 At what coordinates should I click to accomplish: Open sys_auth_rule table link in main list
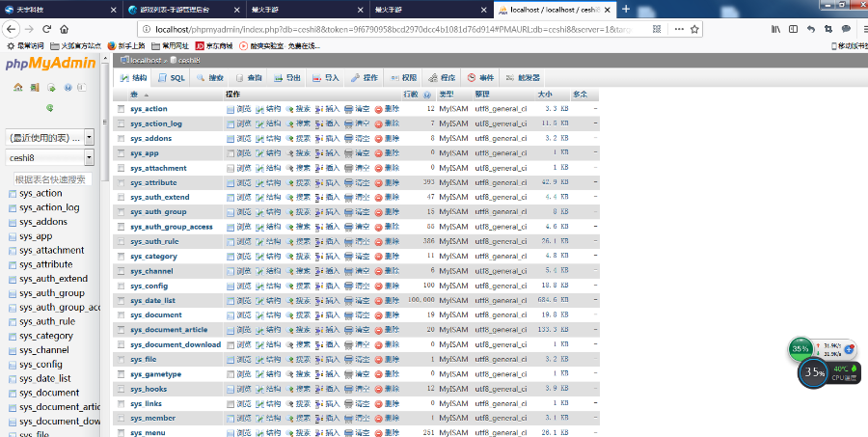coord(155,241)
